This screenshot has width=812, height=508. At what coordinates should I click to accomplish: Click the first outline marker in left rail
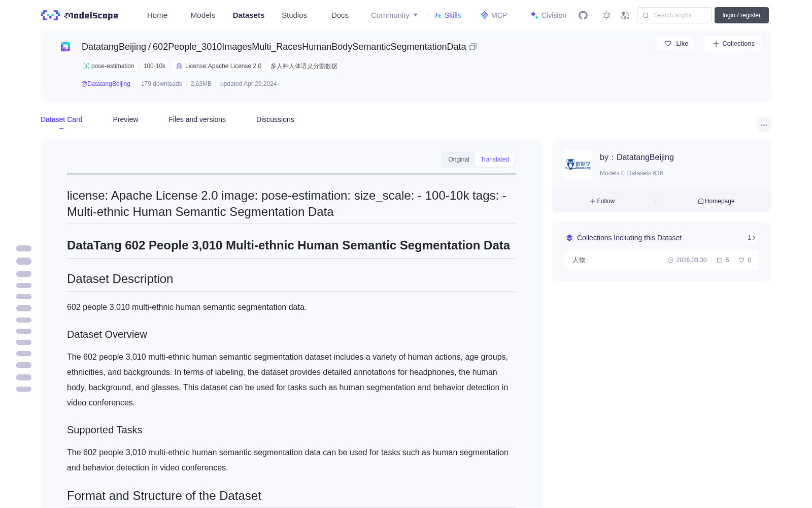24,248
